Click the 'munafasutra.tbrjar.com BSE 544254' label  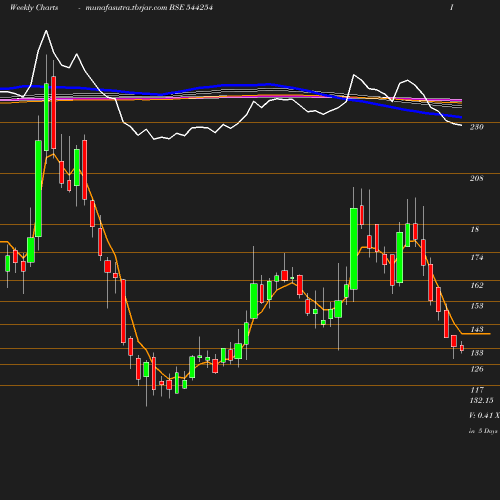[x=149, y=8]
